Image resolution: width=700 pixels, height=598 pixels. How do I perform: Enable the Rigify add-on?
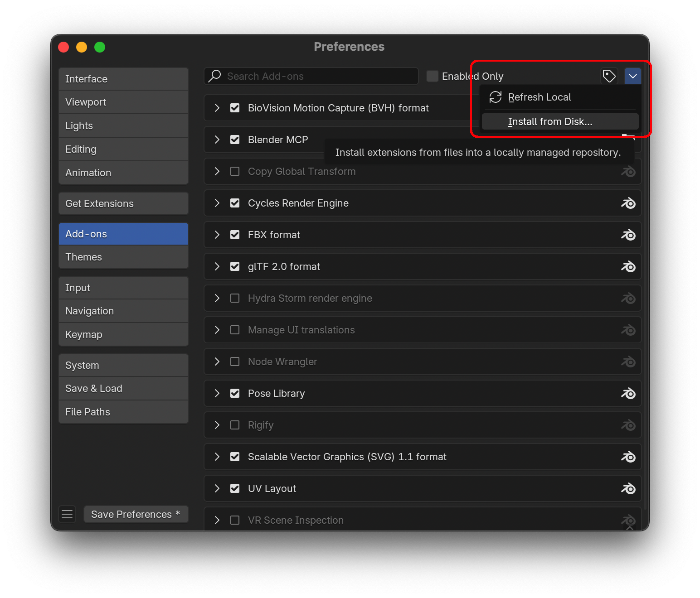click(x=235, y=425)
